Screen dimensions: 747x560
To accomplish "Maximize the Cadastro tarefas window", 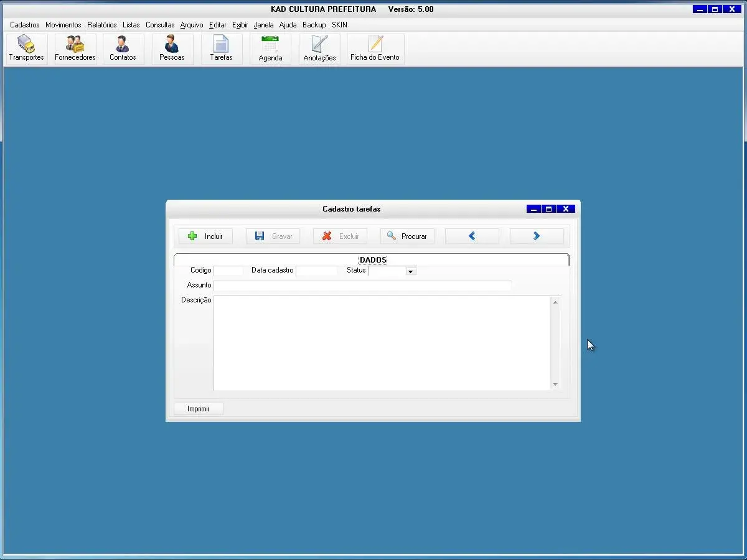I will 548,209.
